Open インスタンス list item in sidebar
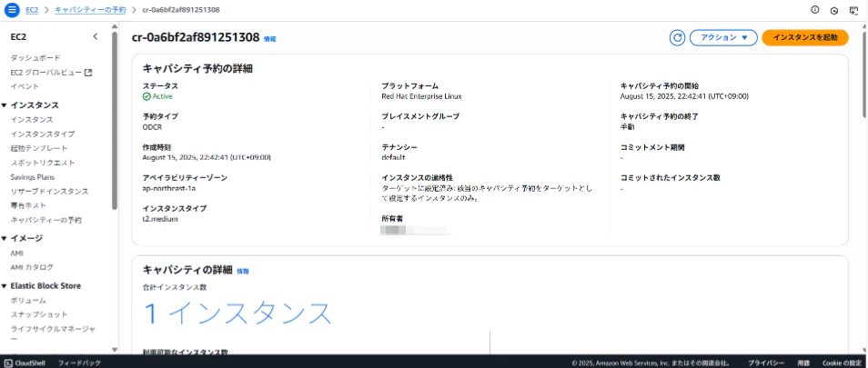Image resolution: width=868 pixels, height=368 pixels. coord(32,119)
